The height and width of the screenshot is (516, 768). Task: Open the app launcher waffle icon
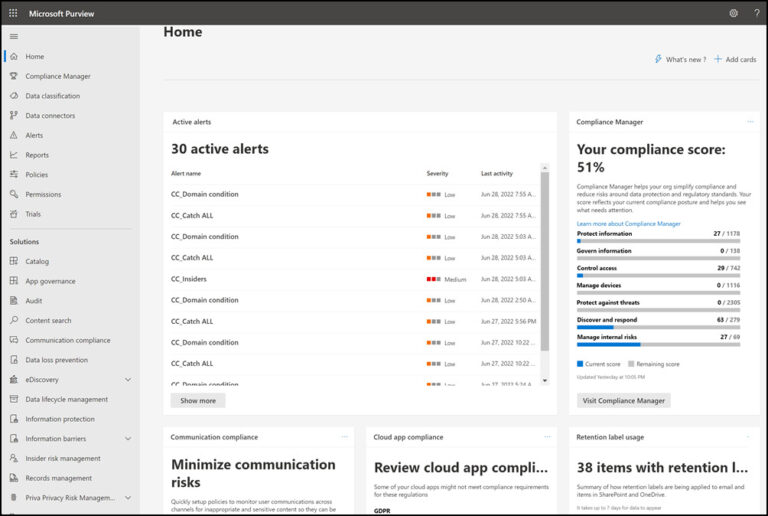(x=13, y=13)
